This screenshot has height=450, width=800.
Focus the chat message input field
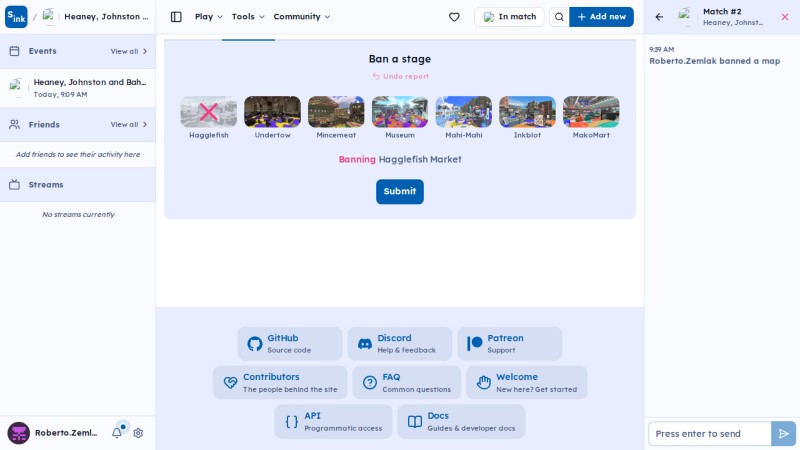pyautogui.click(x=710, y=434)
